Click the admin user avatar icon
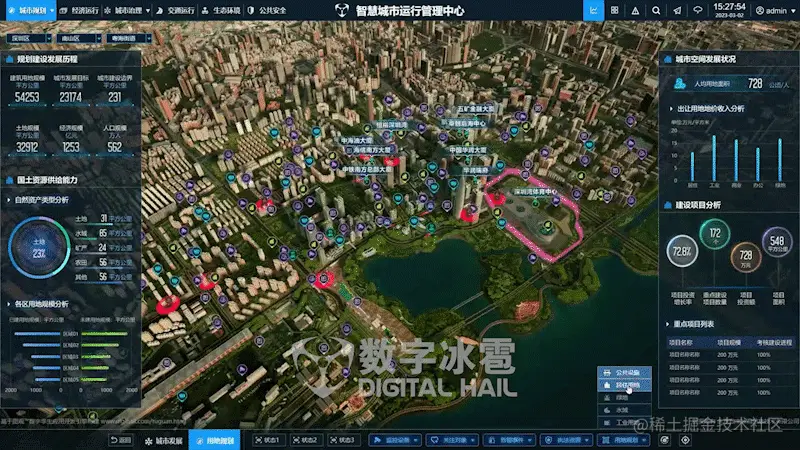Viewport: 800px width, 450px height. coord(760,11)
